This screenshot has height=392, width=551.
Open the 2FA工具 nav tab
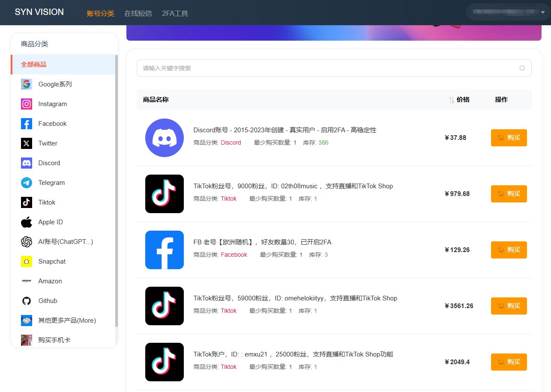175,13
